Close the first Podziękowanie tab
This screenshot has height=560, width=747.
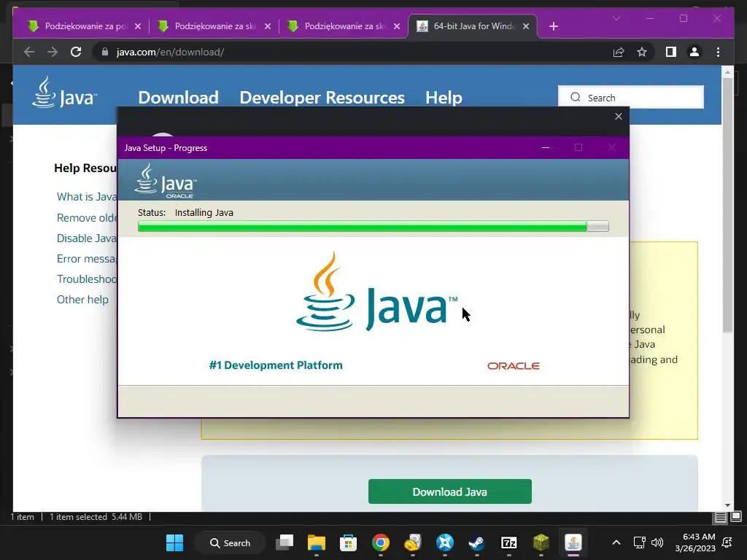click(138, 26)
